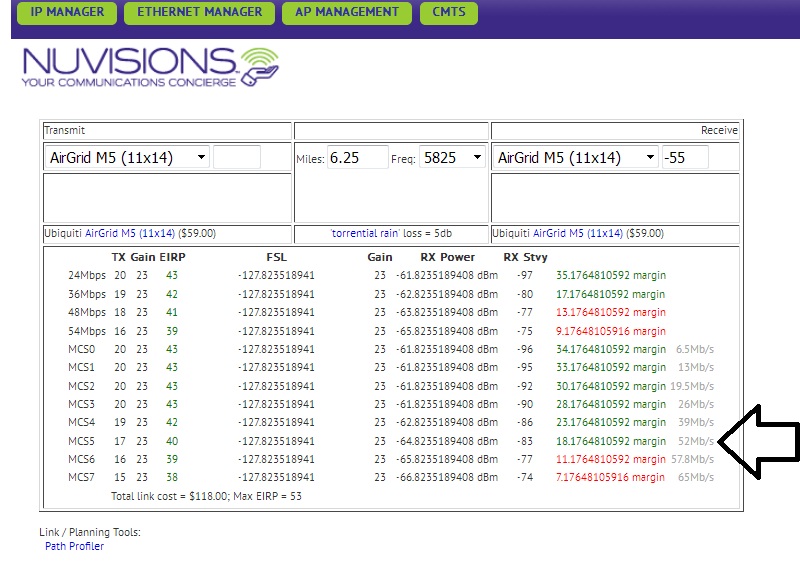Viewport: 800px width, 567px height.
Task: Click the -74 RX sensitivity value
Action: 525,478
